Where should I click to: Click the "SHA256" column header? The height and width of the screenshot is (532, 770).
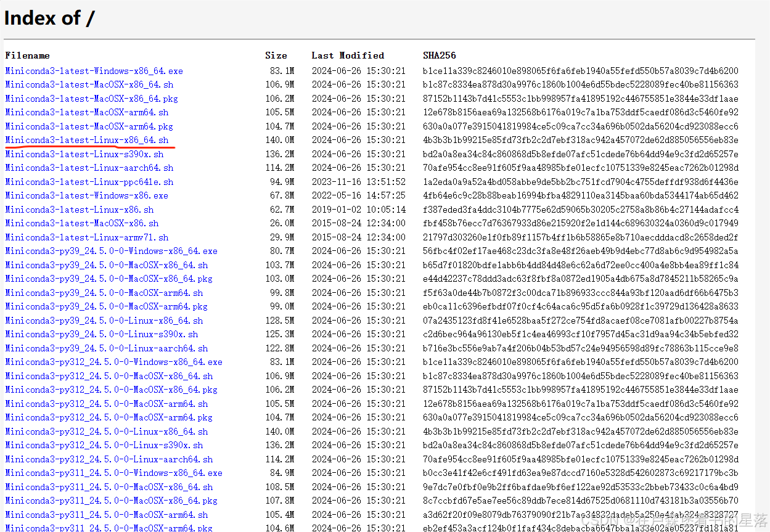coord(440,55)
